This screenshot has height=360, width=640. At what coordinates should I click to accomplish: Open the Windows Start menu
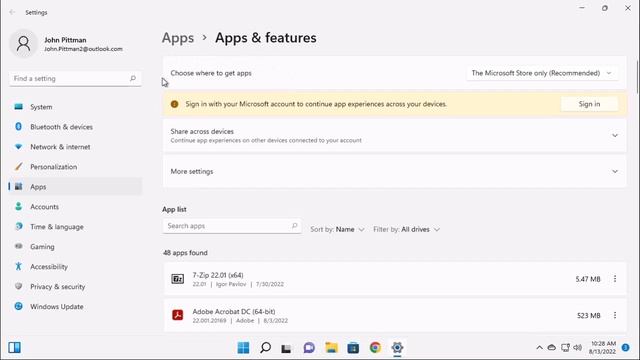pos(243,347)
